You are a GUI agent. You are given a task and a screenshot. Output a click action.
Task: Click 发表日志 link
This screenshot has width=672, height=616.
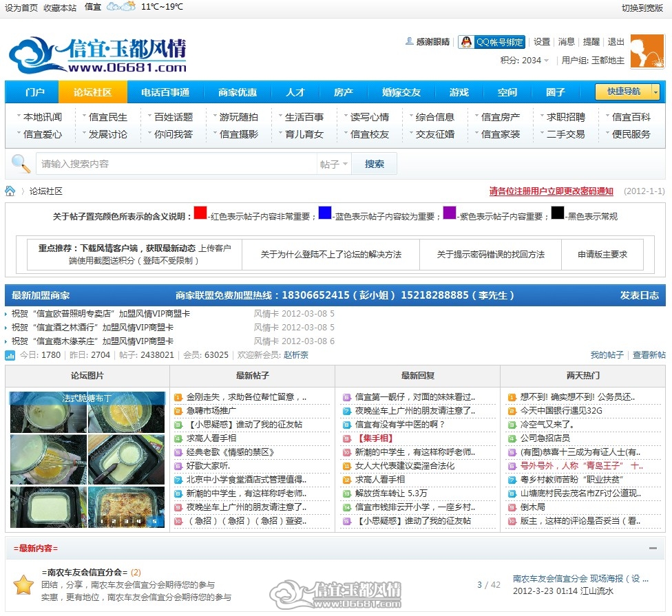[639, 295]
